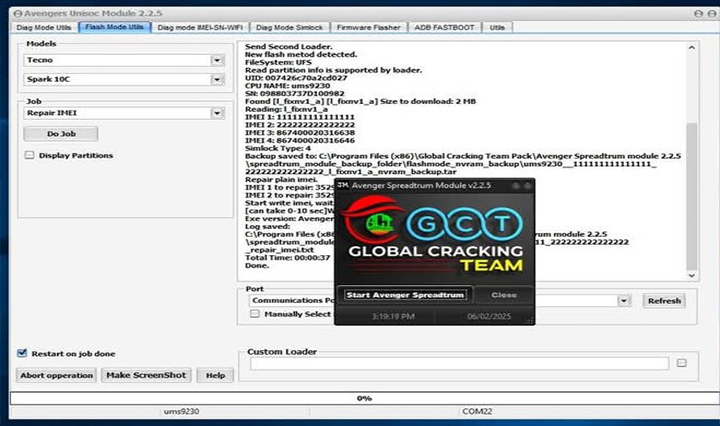Click inside the Custom Loader path field
The height and width of the screenshot is (426, 720).
(459, 364)
